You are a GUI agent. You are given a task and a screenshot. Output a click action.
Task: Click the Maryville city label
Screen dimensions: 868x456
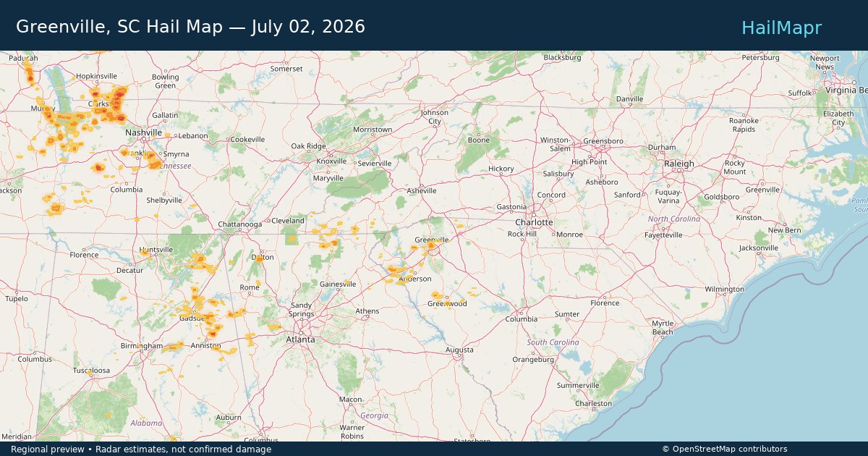(328, 178)
